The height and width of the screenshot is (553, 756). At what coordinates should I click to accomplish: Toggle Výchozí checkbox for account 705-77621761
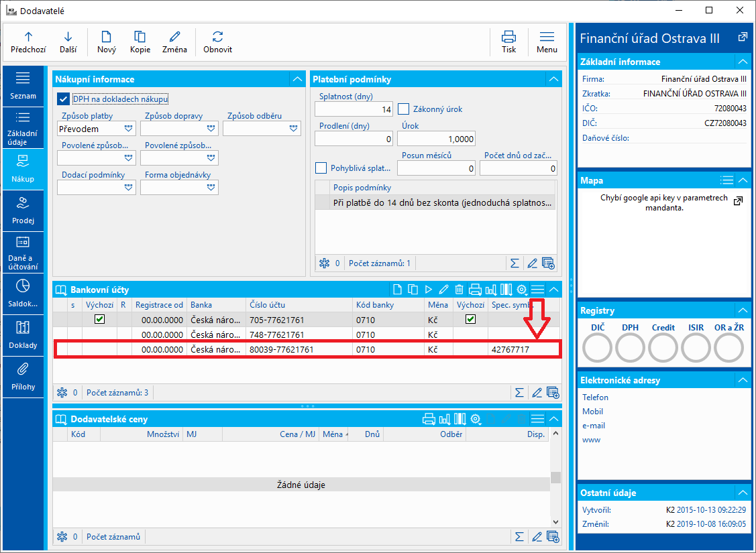[100, 319]
